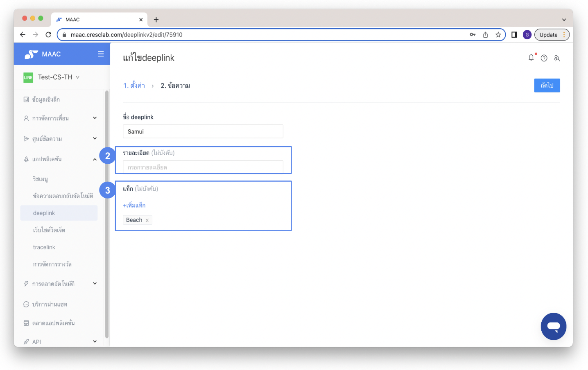
Task: Collapse sidebar with hamburger menu icon
Action: point(101,54)
